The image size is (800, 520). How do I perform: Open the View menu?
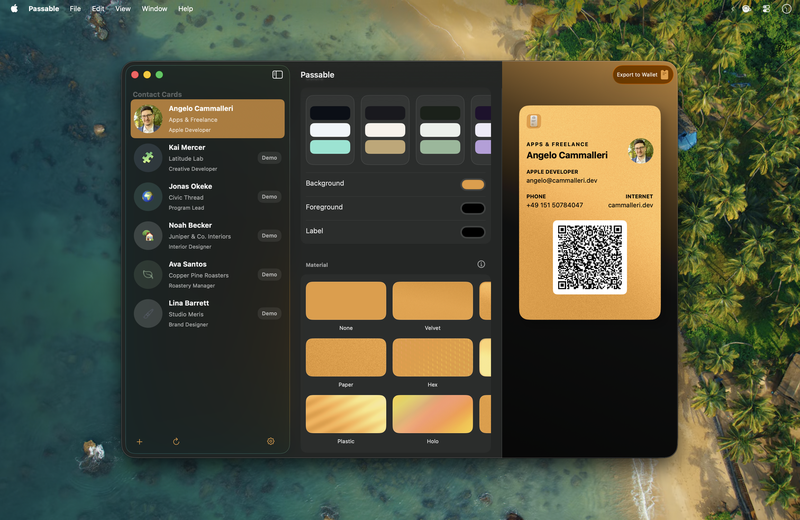(123, 9)
